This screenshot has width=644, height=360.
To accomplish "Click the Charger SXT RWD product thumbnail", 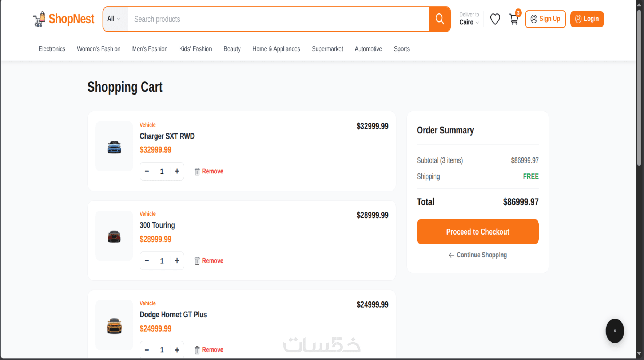I will click(x=114, y=147).
